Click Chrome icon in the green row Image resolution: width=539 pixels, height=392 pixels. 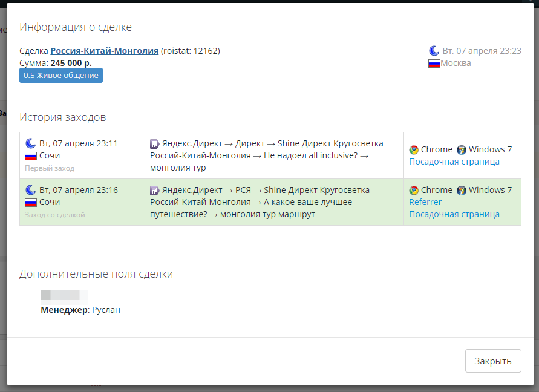(414, 191)
